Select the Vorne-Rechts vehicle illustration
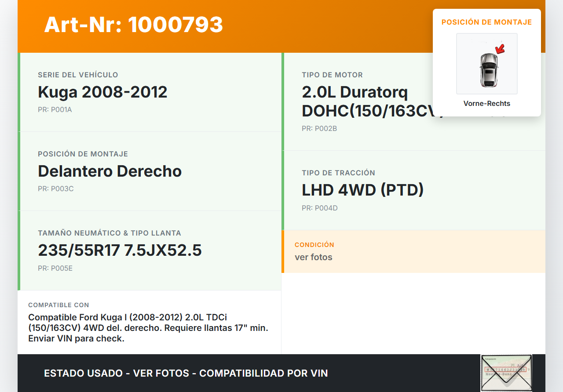 486,64
